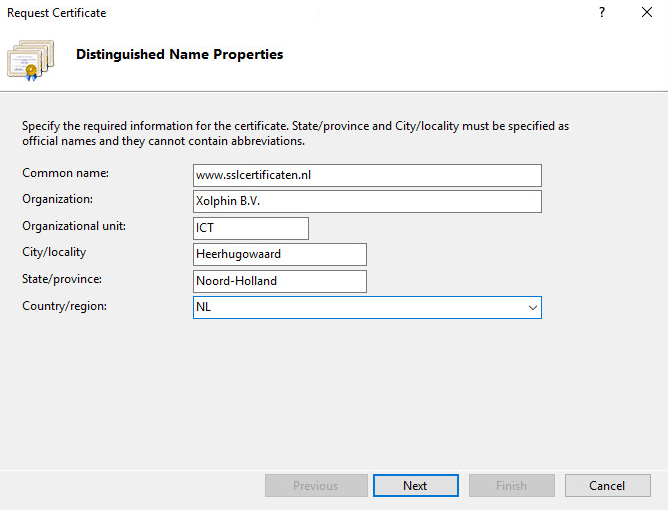This screenshot has height=510, width=668.
Task: Open help with the question mark button
Action: tap(602, 13)
